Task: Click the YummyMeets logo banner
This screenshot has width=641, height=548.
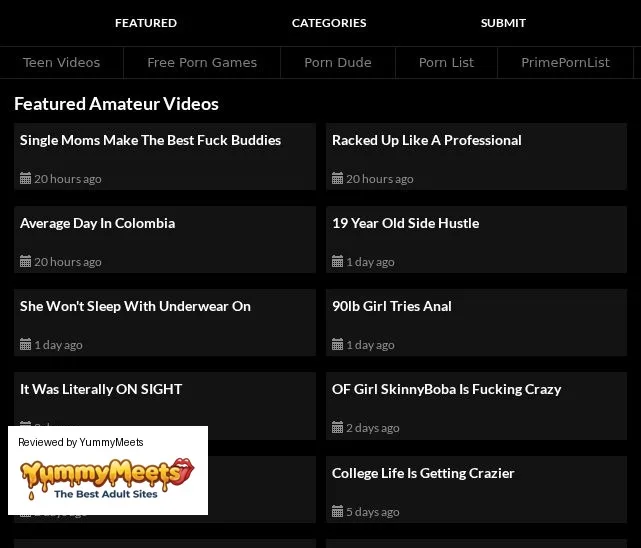Action: (108, 479)
